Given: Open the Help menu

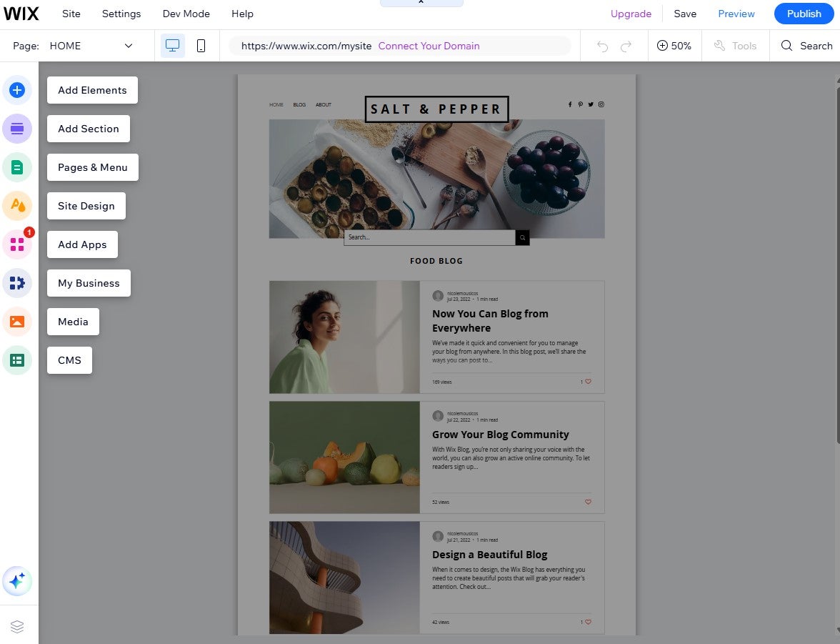Looking at the screenshot, I should point(242,14).
